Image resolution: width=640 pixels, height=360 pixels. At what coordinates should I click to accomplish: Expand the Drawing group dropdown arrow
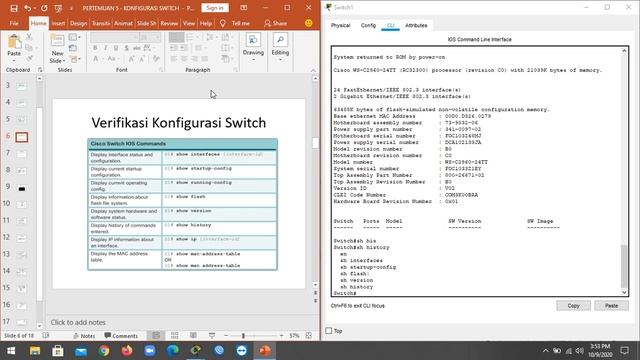pyautogui.click(x=253, y=60)
